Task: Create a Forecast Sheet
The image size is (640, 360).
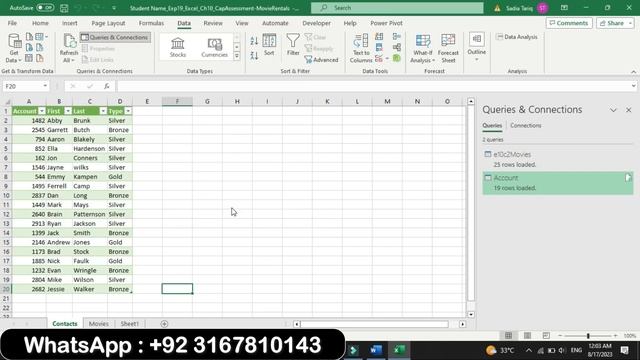Action: [x=448, y=49]
